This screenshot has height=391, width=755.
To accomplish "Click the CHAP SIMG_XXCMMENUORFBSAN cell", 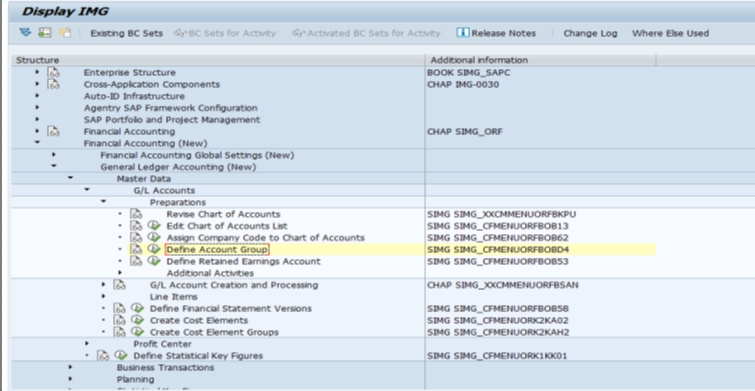I will pyautogui.click(x=503, y=285).
